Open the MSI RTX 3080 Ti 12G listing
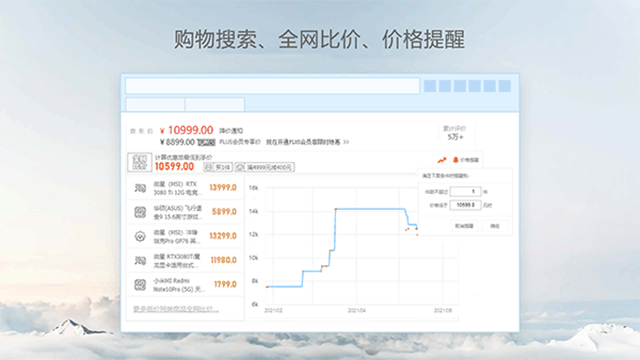This screenshot has height=360, width=640. [x=178, y=188]
